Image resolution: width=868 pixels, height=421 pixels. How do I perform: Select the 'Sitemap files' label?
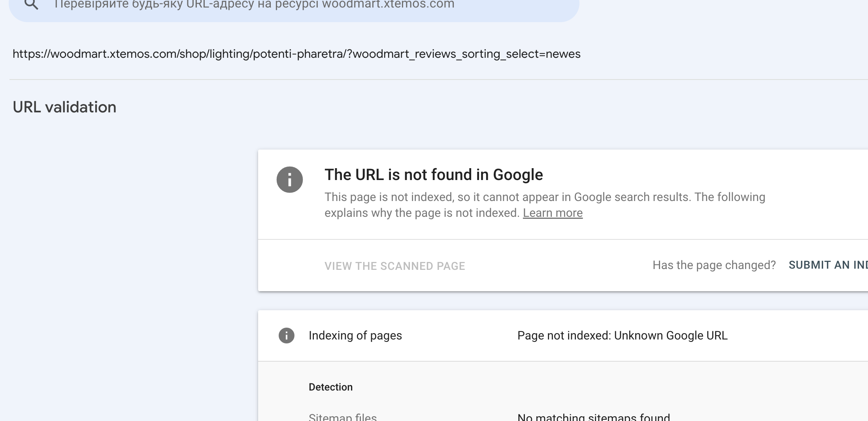[342, 417]
